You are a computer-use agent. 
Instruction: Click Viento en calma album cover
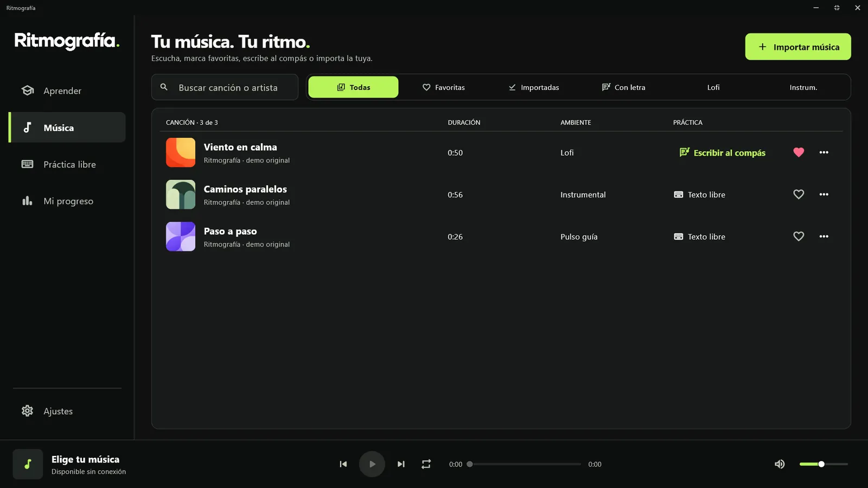[x=181, y=152]
